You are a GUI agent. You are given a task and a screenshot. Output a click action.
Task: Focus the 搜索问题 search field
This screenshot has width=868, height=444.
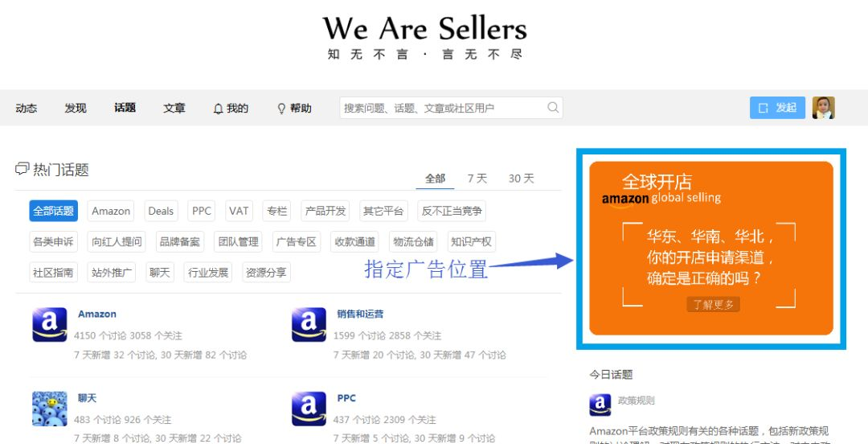click(451, 108)
